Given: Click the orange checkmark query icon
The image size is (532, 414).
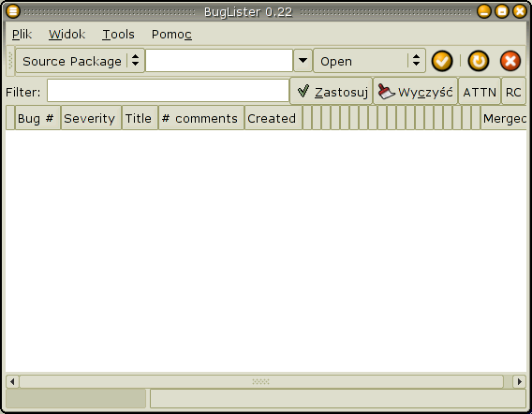Looking at the screenshot, I should tap(442, 61).
